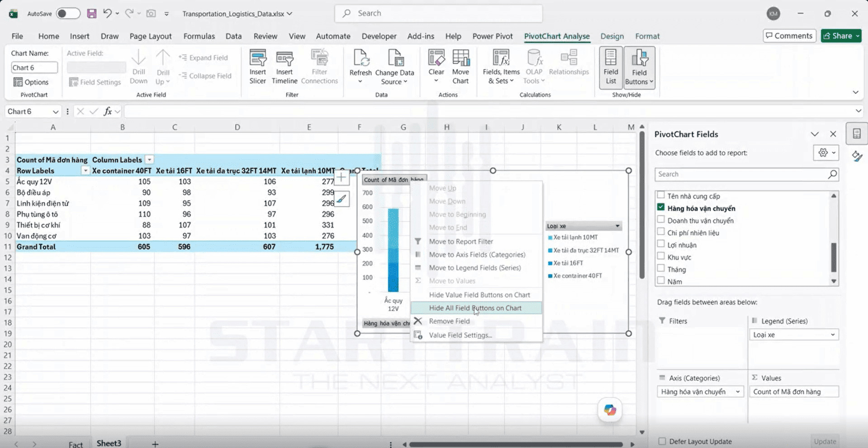
Task: Open the Clear actions menu
Action: pos(436,67)
